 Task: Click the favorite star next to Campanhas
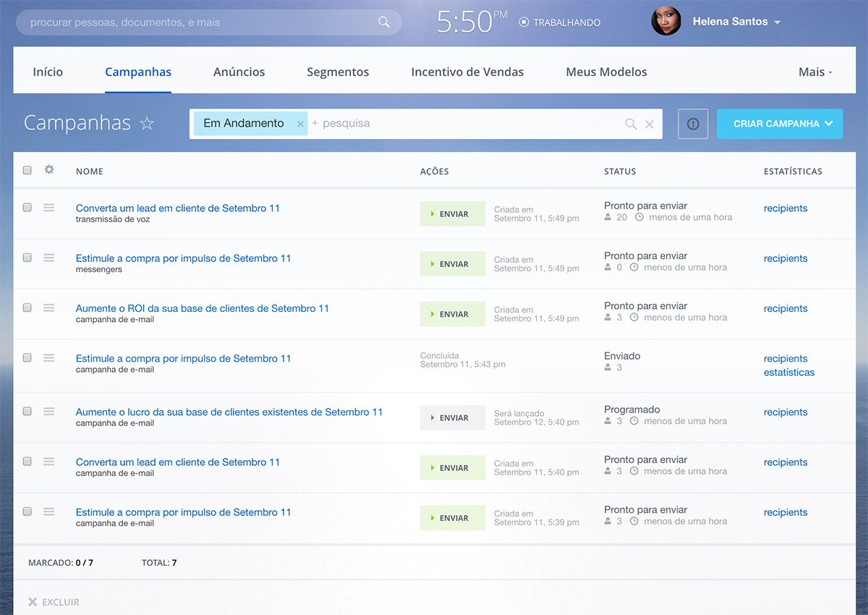pos(147,124)
